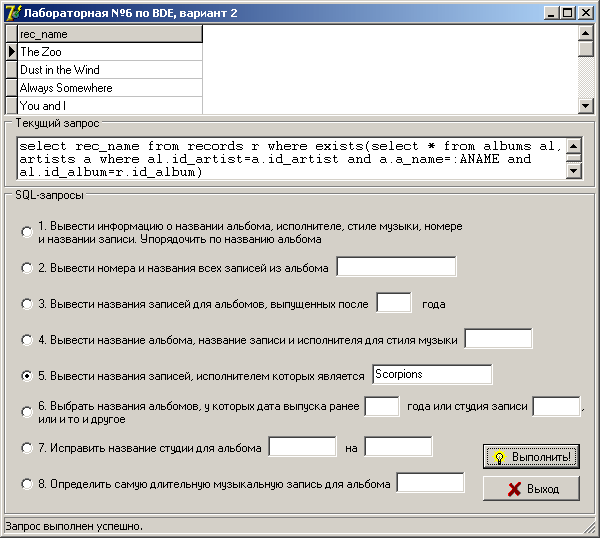Viewport: 600px width, 538px height.
Task: Close the Лабораторная №6 window
Action: click(585, 13)
